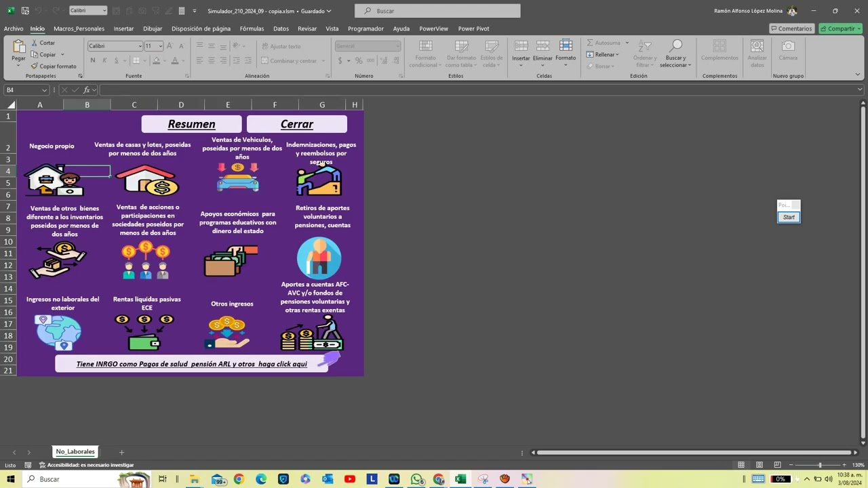Click the Copiar formato paintbrush
The height and width of the screenshot is (488, 868).
click(x=35, y=66)
